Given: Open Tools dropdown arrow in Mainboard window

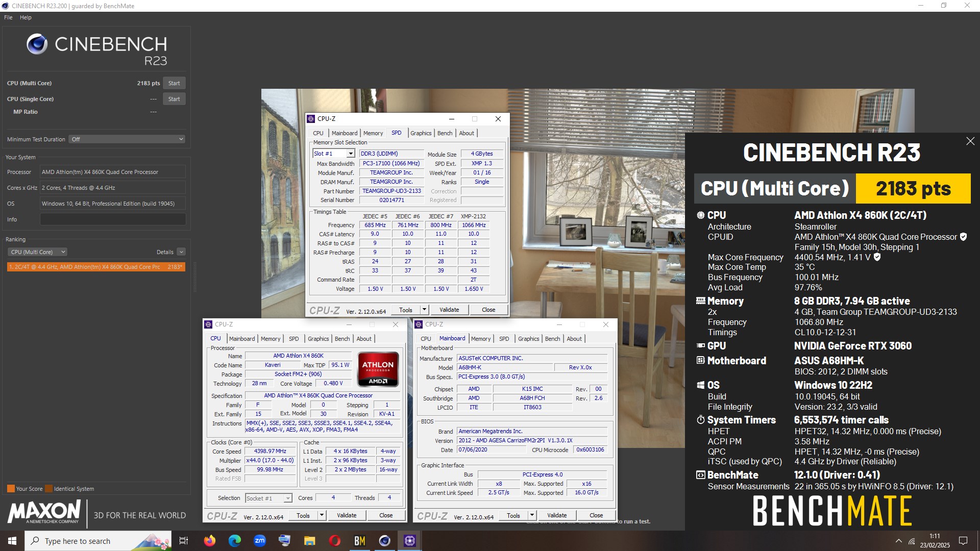Looking at the screenshot, I should pos(532,515).
